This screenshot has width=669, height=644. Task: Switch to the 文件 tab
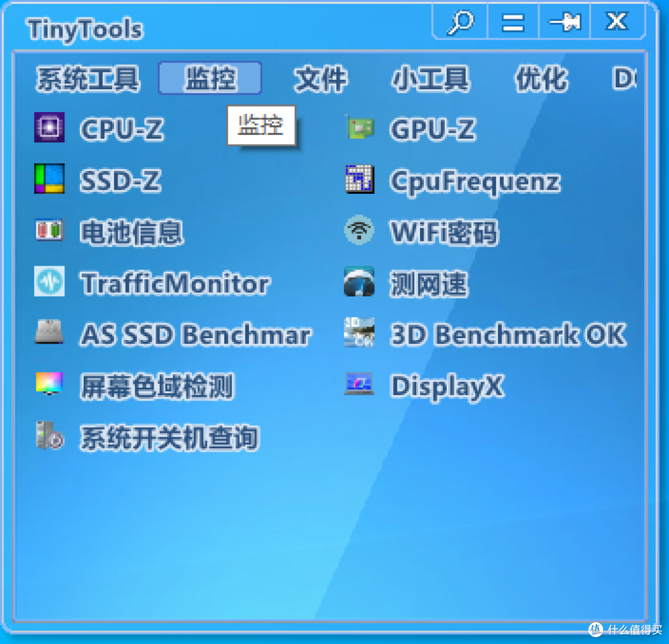click(321, 79)
